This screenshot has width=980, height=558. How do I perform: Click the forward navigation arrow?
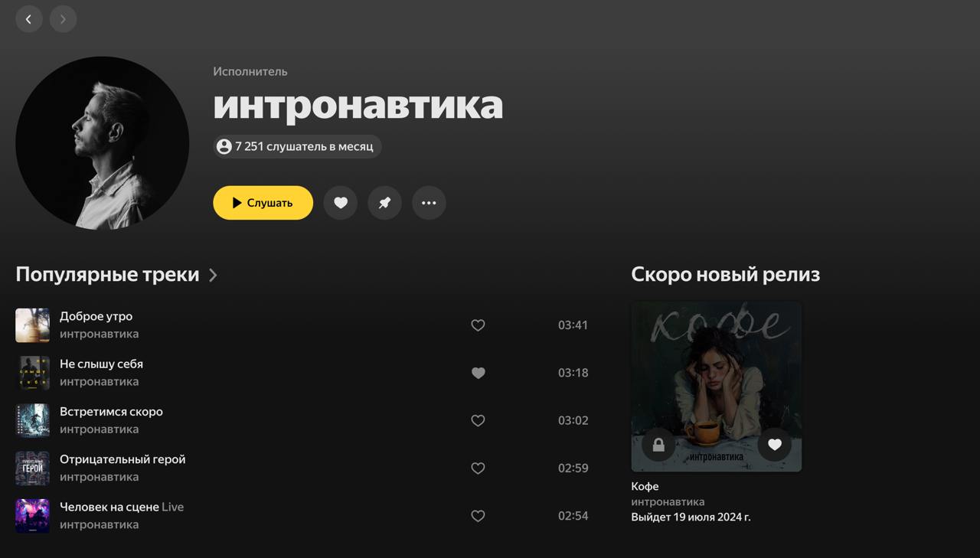click(x=63, y=19)
